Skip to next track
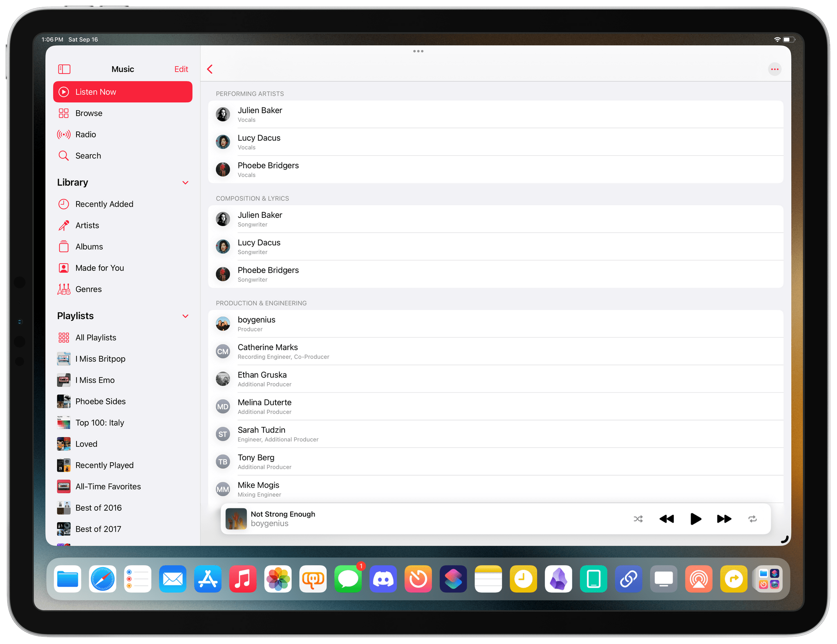The image size is (837, 644). click(724, 519)
